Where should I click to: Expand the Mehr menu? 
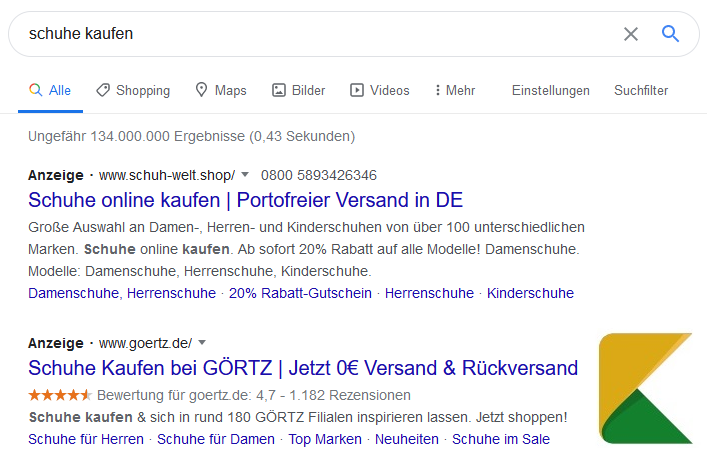click(x=455, y=90)
